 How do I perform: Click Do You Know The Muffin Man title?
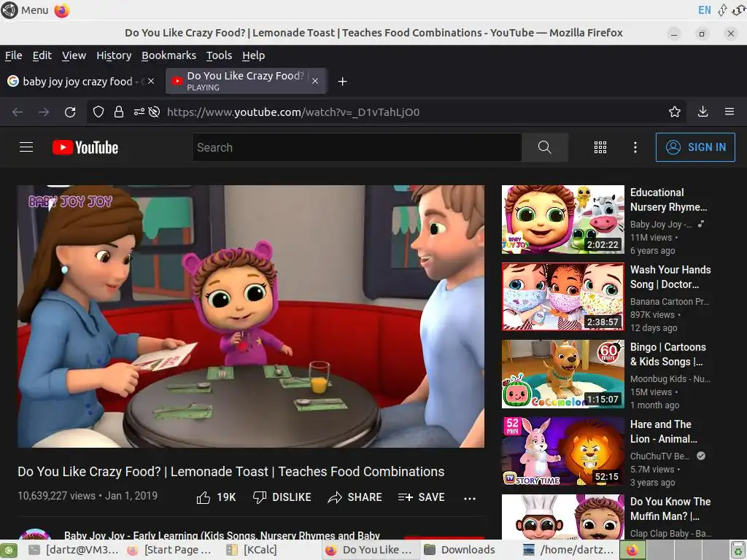pos(670,508)
